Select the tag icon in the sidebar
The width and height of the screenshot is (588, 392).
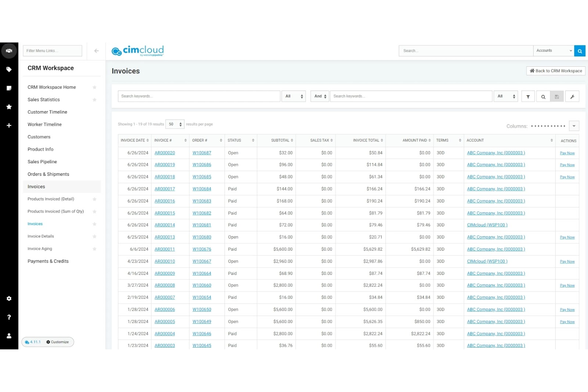tap(9, 69)
